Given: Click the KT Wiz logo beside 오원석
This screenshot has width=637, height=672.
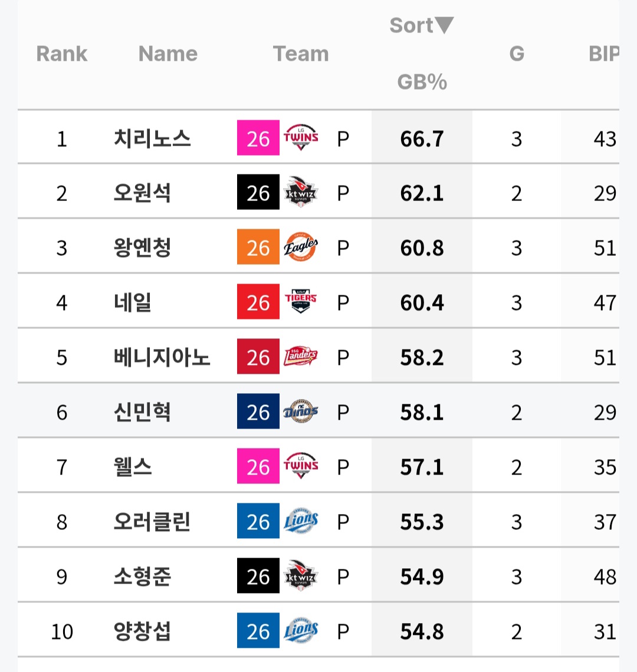Looking at the screenshot, I should pos(301,193).
